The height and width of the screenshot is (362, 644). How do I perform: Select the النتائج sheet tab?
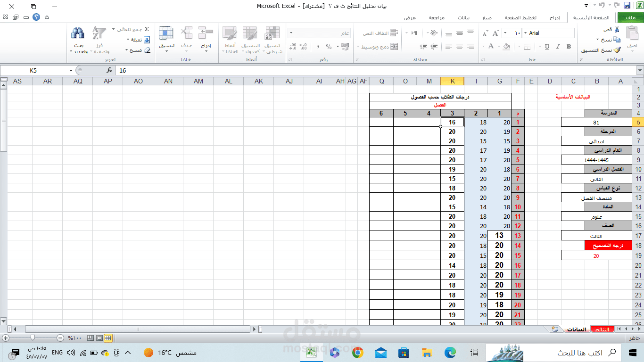point(603,329)
